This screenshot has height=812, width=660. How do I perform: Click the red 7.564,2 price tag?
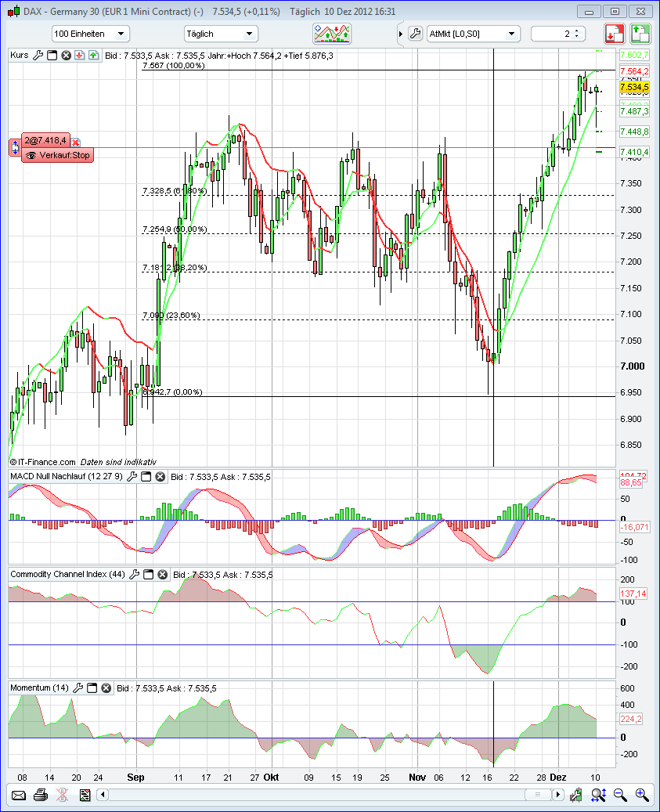[x=634, y=71]
